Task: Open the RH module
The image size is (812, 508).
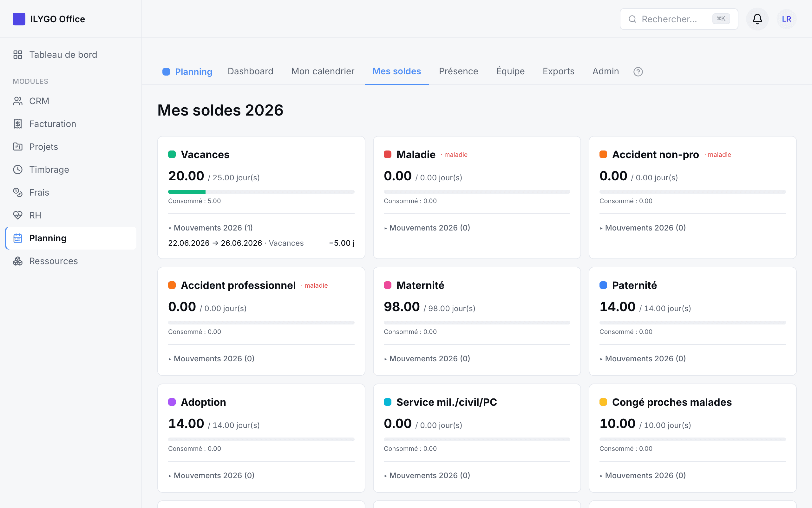Action: (x=71, y=215)
